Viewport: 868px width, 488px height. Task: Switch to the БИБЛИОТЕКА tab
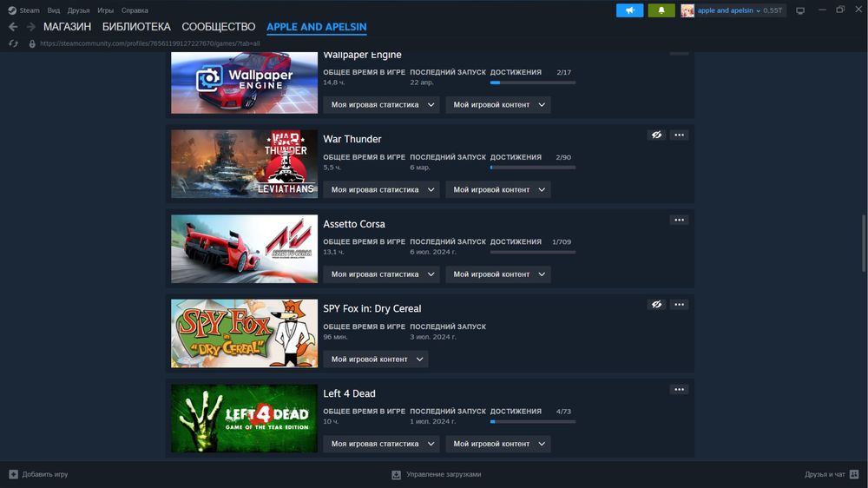(x=136, y=27)
